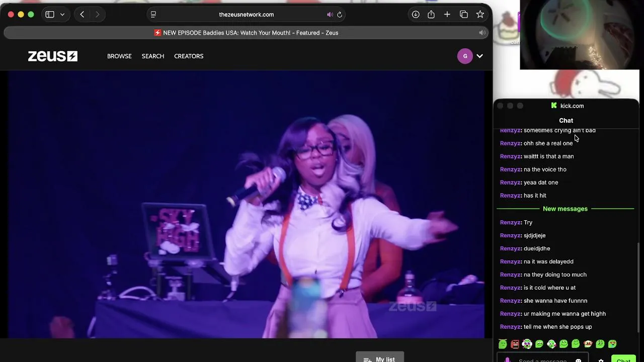Viewport: 644px width, 362px height.
Task: Click the thezeusnetwork.com address field
Action: pyautogui.click(x=247, y=15)
